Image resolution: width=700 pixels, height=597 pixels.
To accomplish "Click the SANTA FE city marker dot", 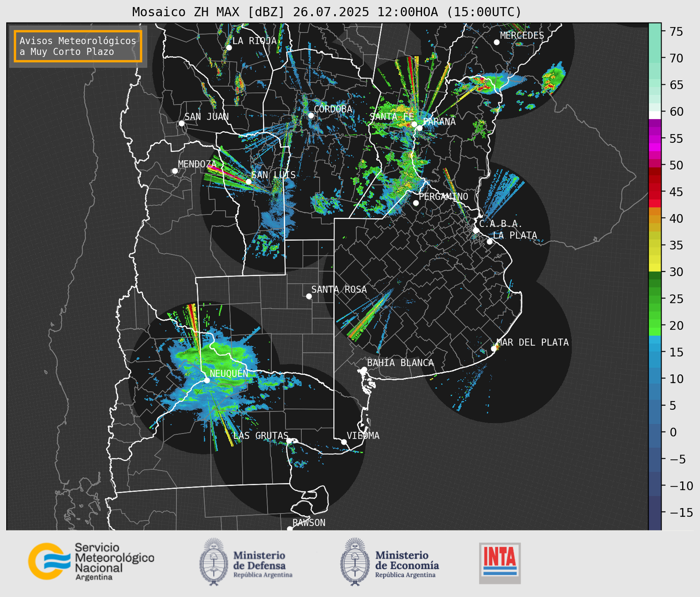I will 414,124.
